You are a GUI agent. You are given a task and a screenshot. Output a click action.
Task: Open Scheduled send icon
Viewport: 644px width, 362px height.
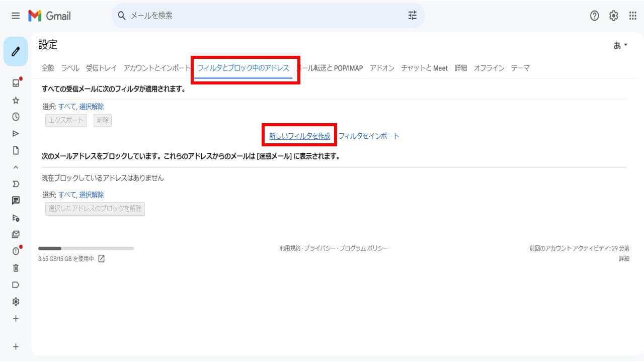pyautogui.click(x=16, y=218)
